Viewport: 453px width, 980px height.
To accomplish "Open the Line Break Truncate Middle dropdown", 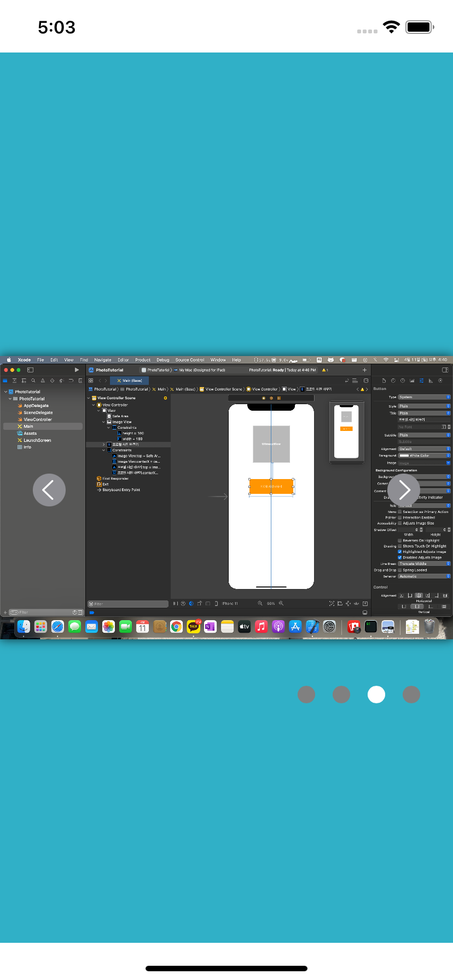I will [x=425, y=563].
